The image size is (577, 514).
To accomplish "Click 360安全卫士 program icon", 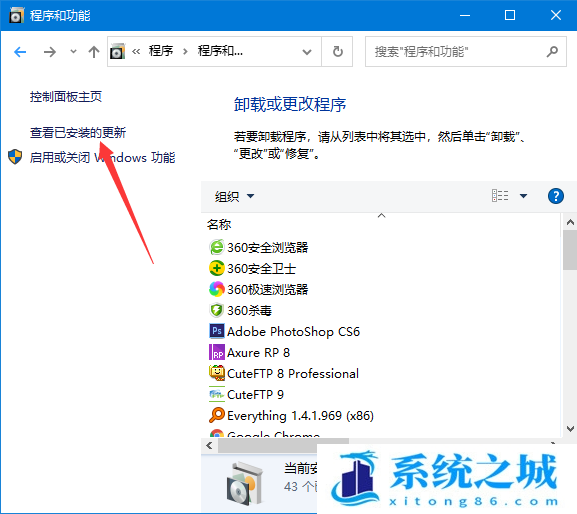I will [x=217, y=268].
